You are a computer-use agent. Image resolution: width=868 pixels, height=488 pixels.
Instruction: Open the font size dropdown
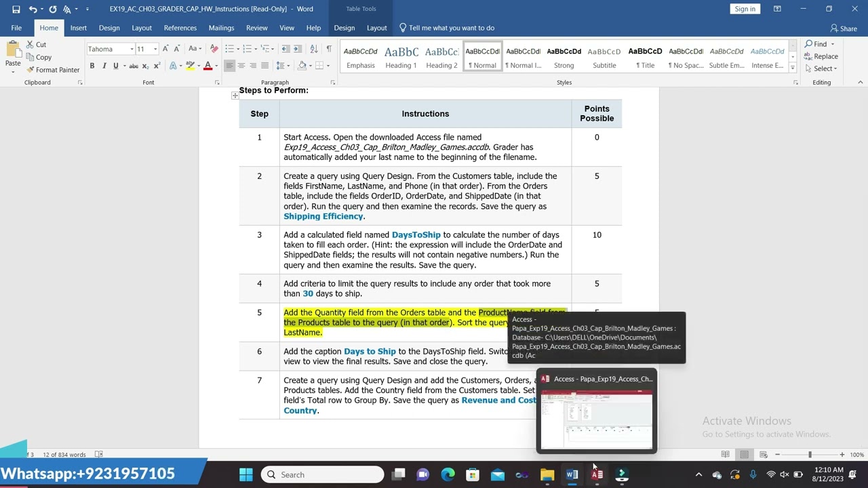pyautogui.click(x=155, y=49)
